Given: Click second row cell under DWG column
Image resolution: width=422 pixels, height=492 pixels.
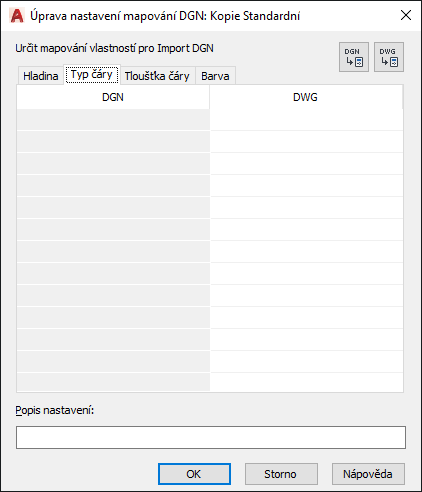Looking at the screenshot, I should pos(306,142).
